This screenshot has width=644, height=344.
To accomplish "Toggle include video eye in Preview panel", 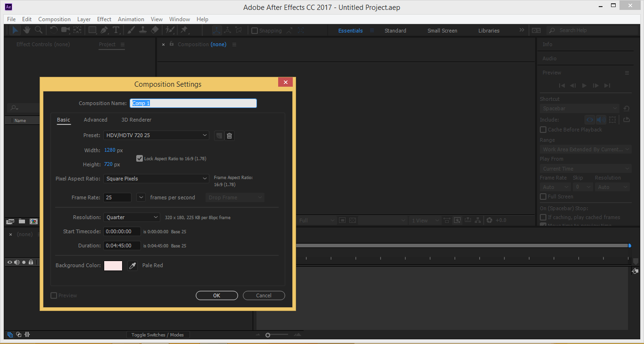I will [x=590, y=120].
